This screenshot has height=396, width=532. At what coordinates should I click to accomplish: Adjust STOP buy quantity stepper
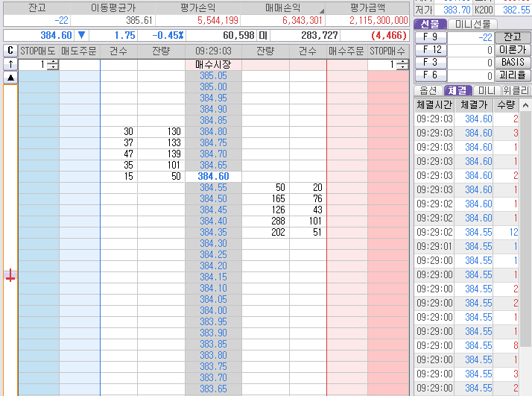coord(402,64)
